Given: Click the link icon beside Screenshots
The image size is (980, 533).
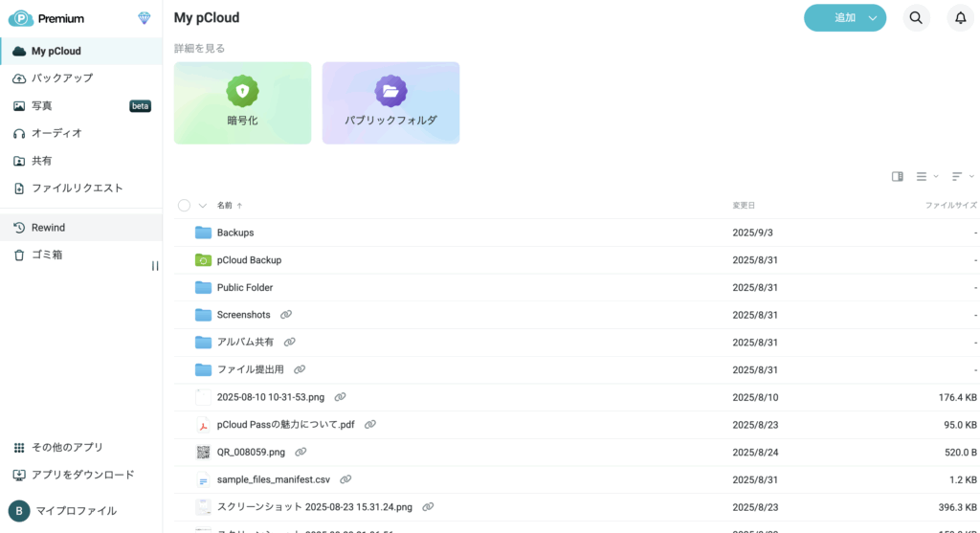Looking at the screenshot, I should [x=286, y=315].
